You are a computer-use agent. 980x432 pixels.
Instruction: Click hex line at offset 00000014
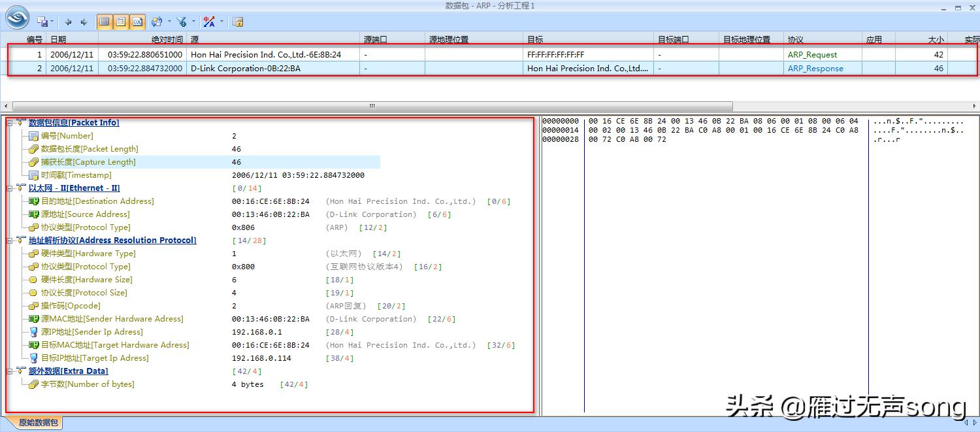[x=724, y=131]
